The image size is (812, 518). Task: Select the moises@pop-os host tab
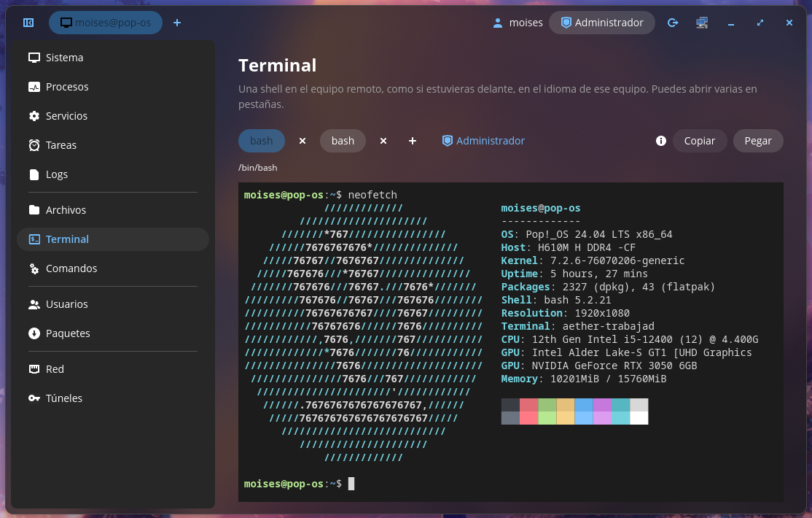click(x=106, y=23)
